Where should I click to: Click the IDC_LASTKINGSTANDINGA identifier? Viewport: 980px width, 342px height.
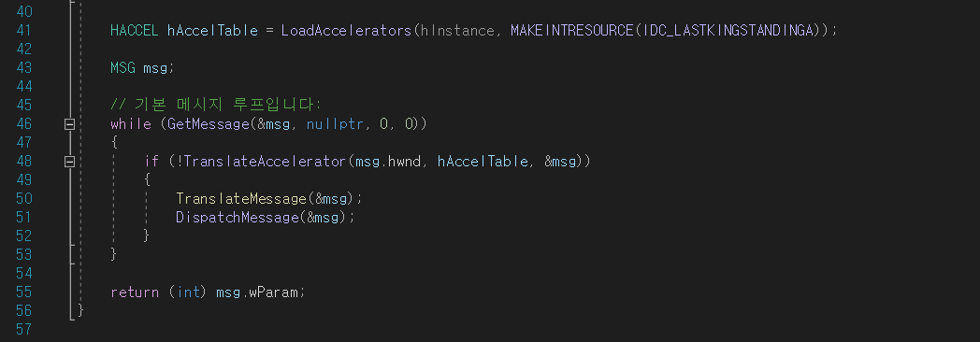tap(728, 30)
